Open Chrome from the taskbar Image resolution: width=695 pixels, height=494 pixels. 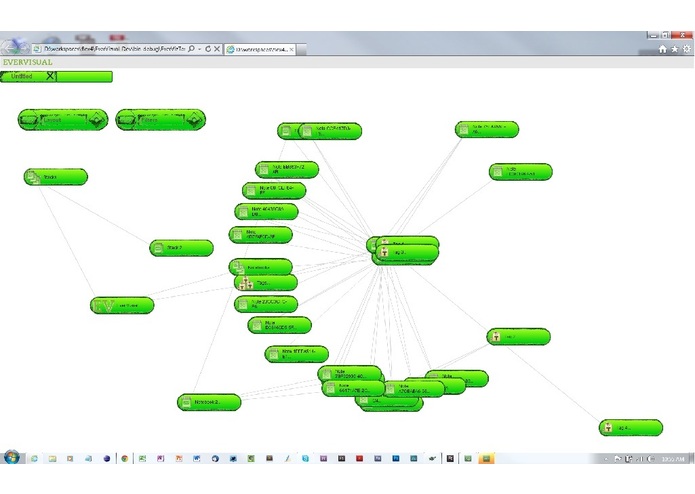(125, 459)
